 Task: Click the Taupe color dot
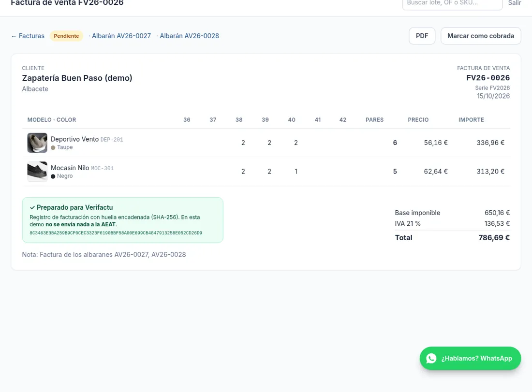tap(53, 147)
